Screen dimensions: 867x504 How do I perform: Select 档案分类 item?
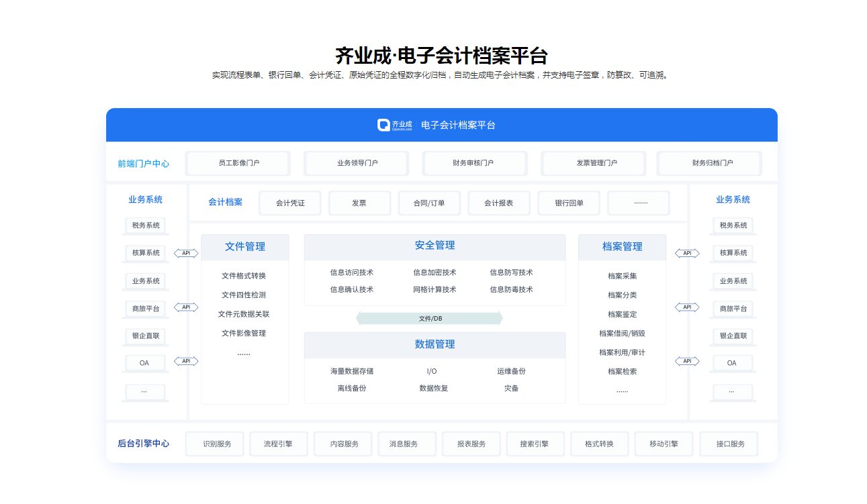[623, 295]
